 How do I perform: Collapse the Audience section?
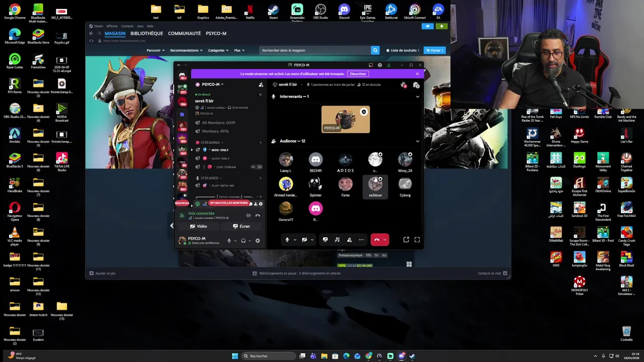417,141
